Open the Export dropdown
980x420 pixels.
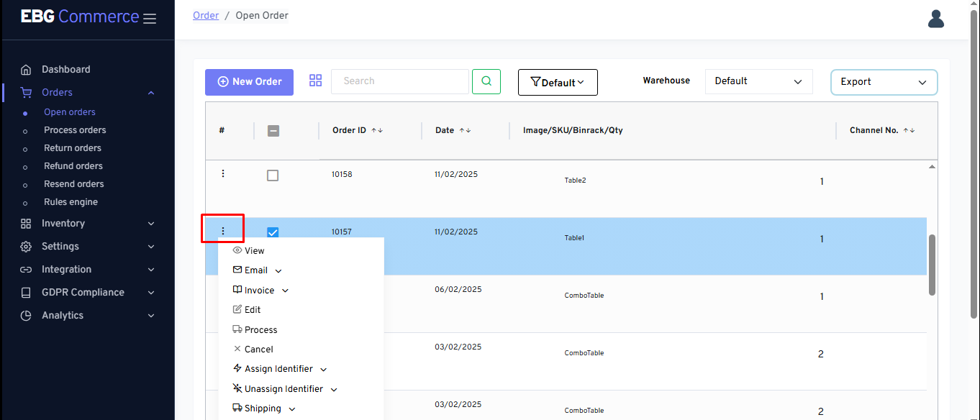tap(884, 82)
